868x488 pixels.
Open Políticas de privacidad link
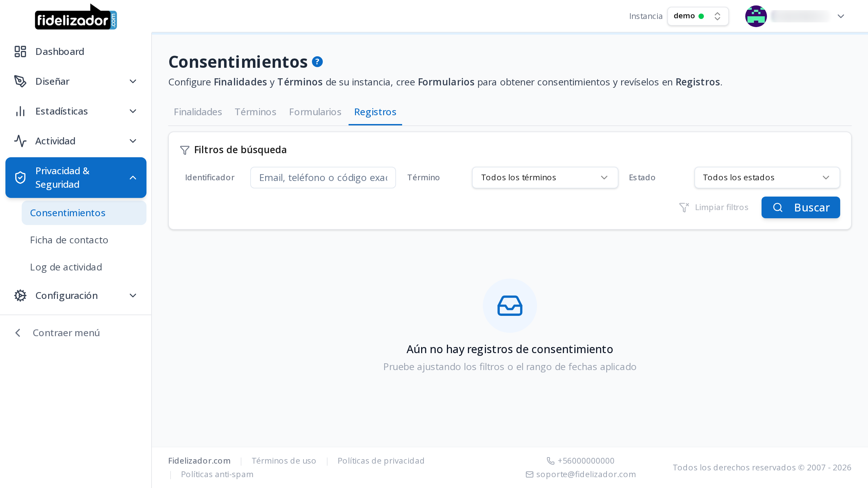pos(381,461)
